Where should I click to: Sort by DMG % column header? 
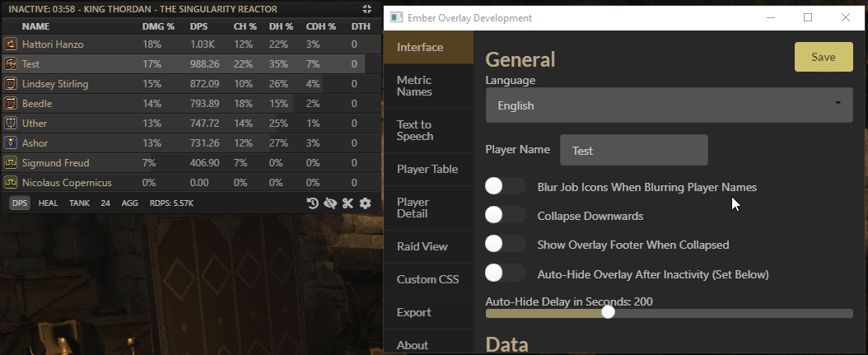tap(158, 26)
